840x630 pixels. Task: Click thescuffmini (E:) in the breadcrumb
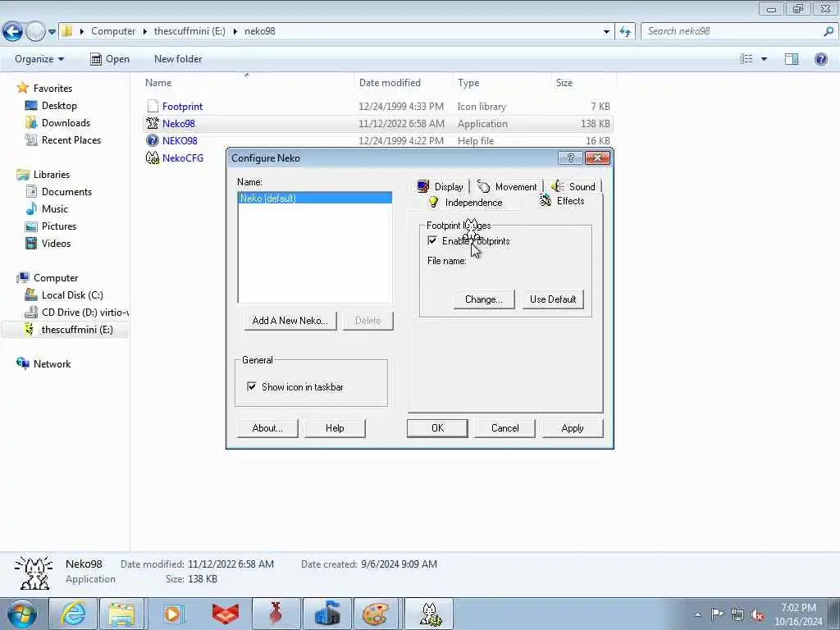(189, 31)
